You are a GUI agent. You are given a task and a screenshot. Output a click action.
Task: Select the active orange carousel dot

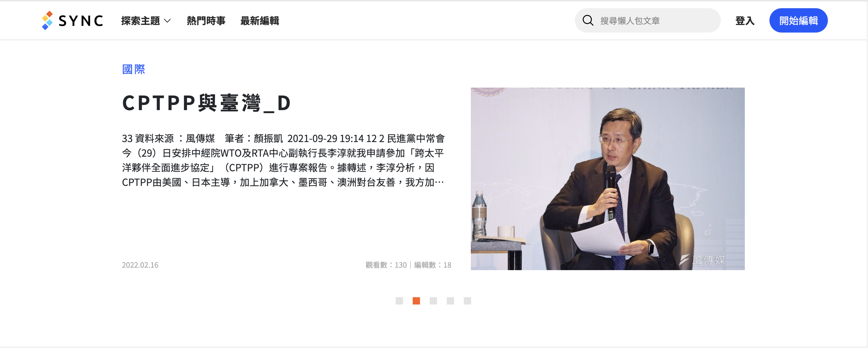coord(416,301)
